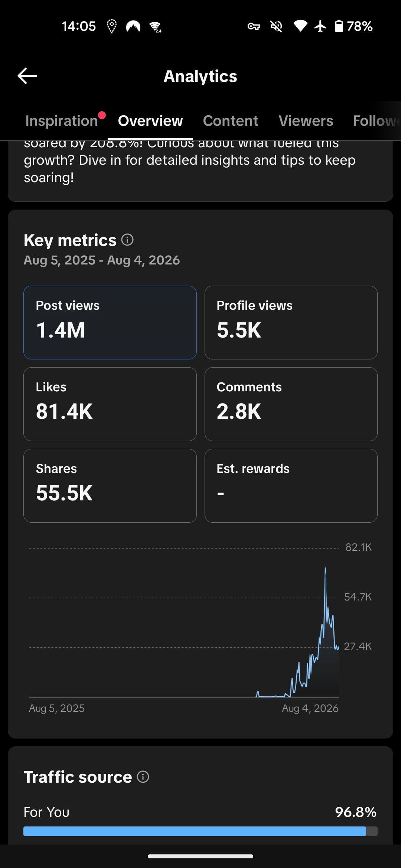The image size is (401, 868).
Task: Select the Est. rewards card
Action: (291, 486)
